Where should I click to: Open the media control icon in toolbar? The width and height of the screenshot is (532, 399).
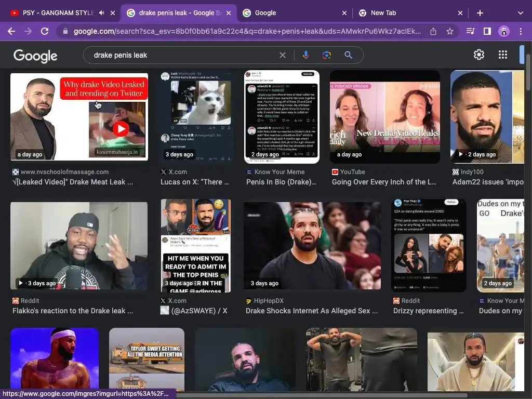[x=470, y=31]
